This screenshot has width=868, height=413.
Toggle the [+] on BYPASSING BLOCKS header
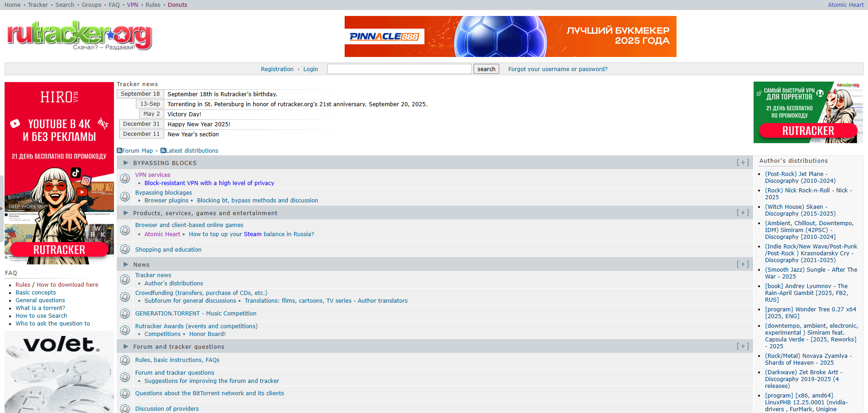743,163
